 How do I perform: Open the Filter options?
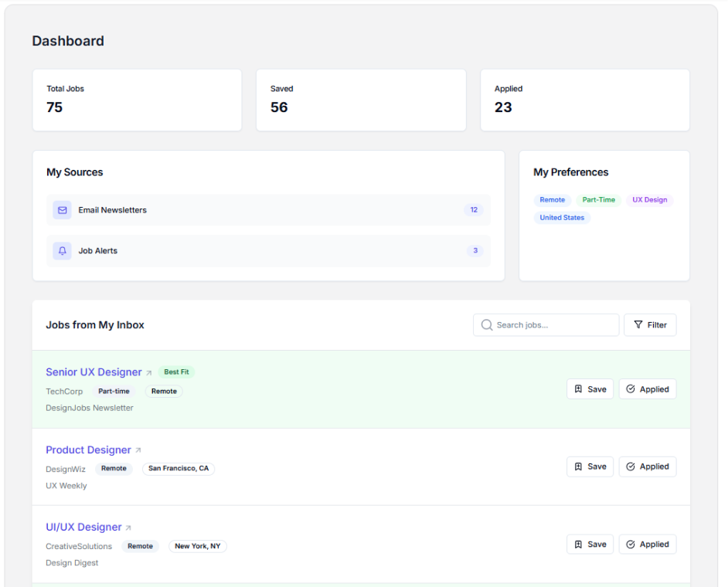[650, 325]
